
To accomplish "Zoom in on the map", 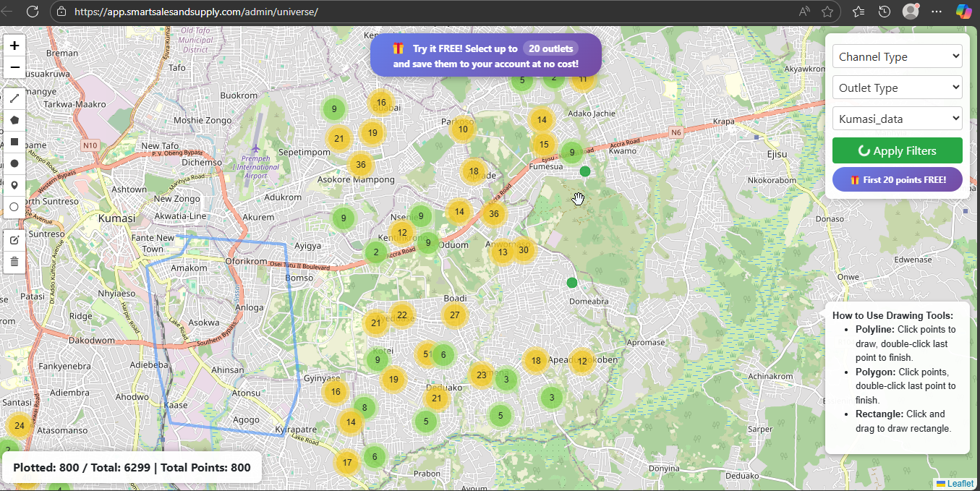I will point(14,45).
